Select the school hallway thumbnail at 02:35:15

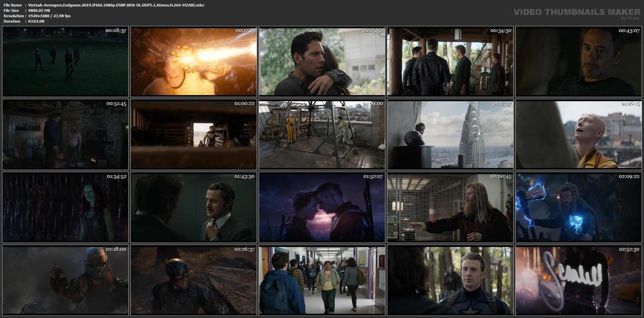click(322, 280)
